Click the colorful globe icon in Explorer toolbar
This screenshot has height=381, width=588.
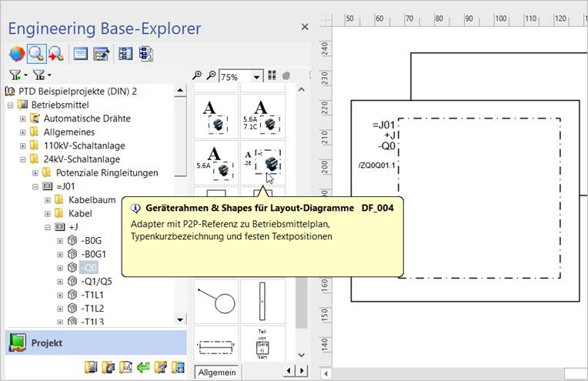click(17, 54)
